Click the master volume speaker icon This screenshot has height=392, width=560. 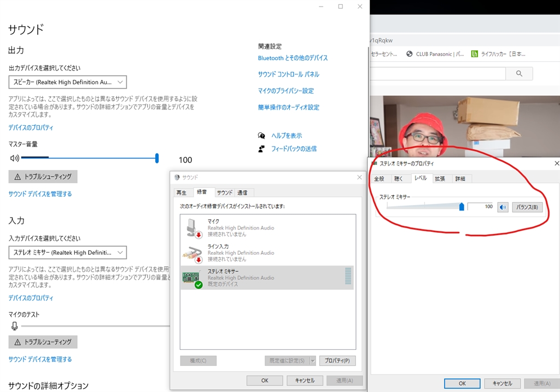(x=14, y=158)
